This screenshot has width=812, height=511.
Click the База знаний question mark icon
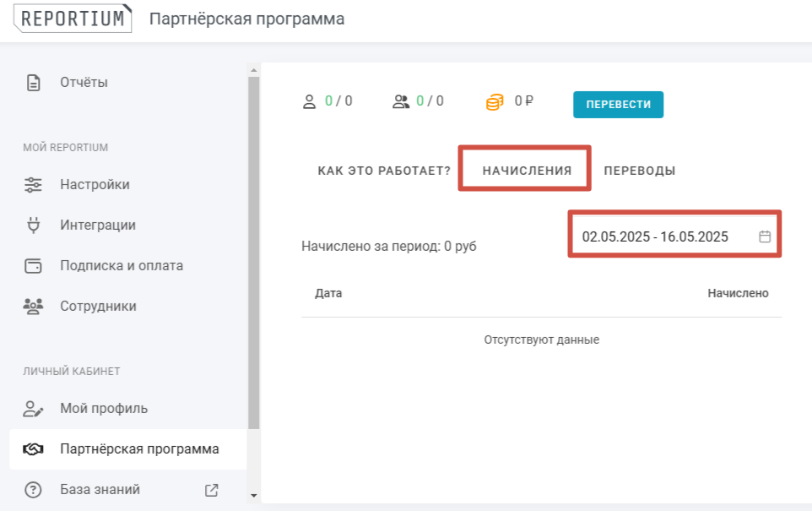pyautogui.click(x=34, y=490)
